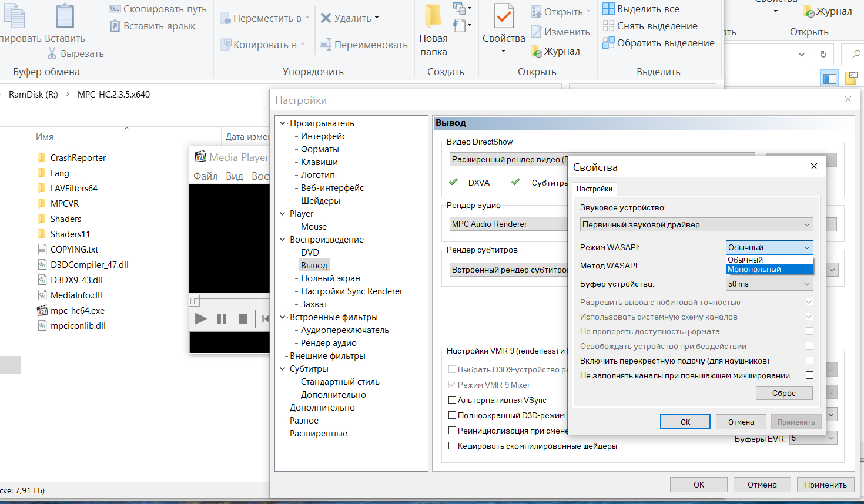This screenshot has height=504, width=864.
Task: Click the Новая папка folder icon
Action: point(433,16)
